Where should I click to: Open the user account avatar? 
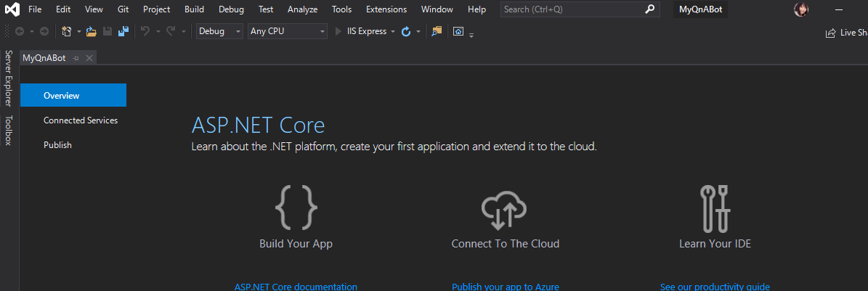coord(801,9)
